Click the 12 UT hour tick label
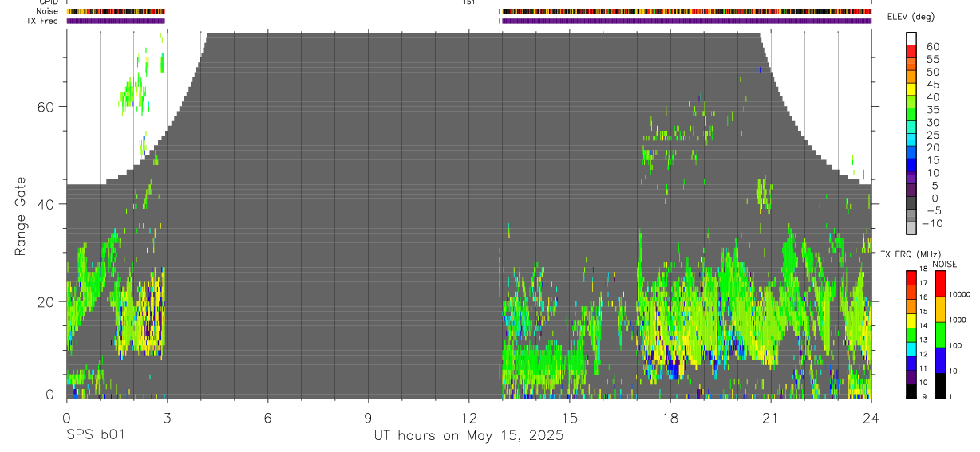 point(469,418)
